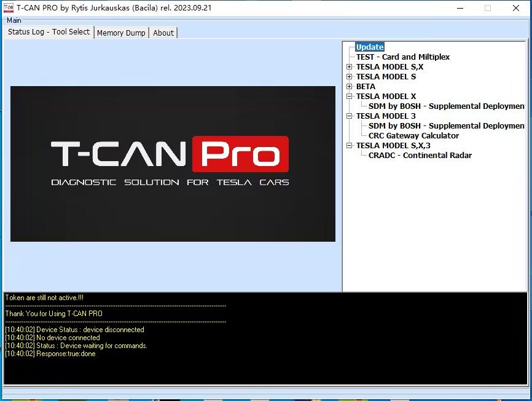Expand the TESLA MODEL S node
The height and width of the screenshot is (401, 532).
349,77
